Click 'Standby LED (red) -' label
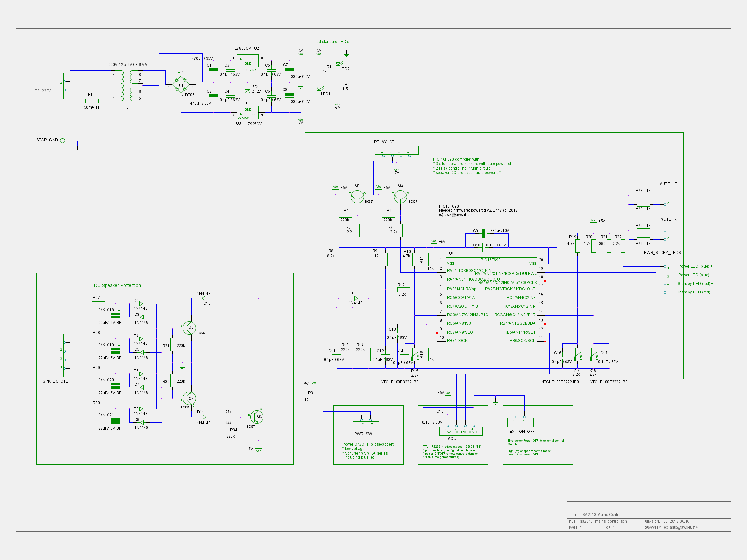The image size is (747, 560). point(695,292)
